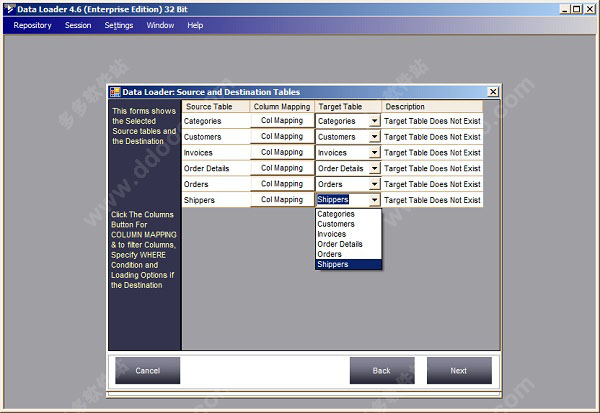Expand the Customers target table dropdown arrow
The height and width of the screenshot is (413, 600).
pyautogui.click(x=375, y=137)
